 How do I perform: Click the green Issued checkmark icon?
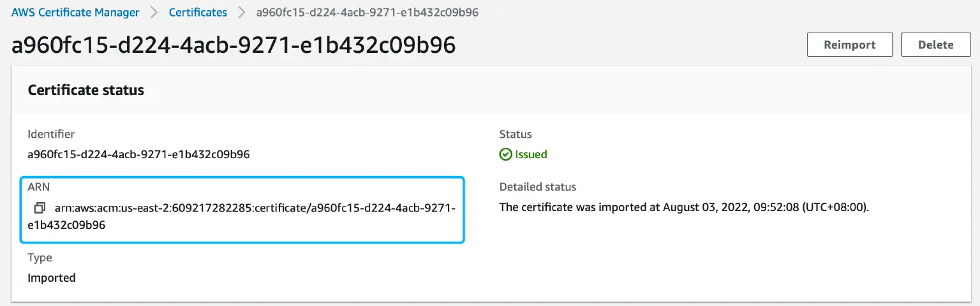coord(505,154)
